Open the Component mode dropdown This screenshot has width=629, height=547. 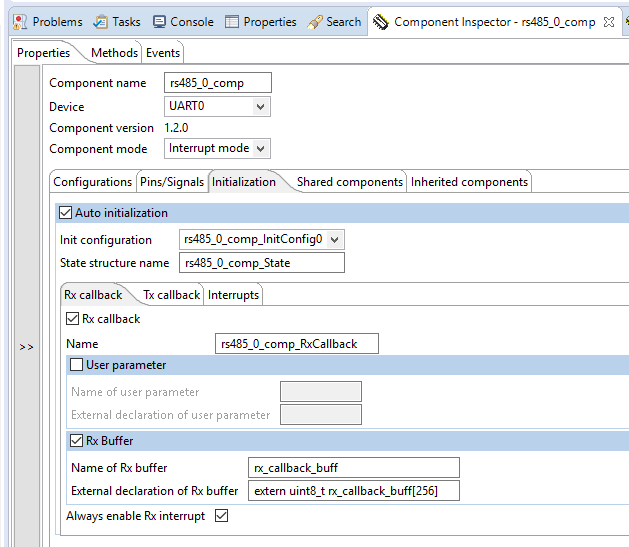261,148
